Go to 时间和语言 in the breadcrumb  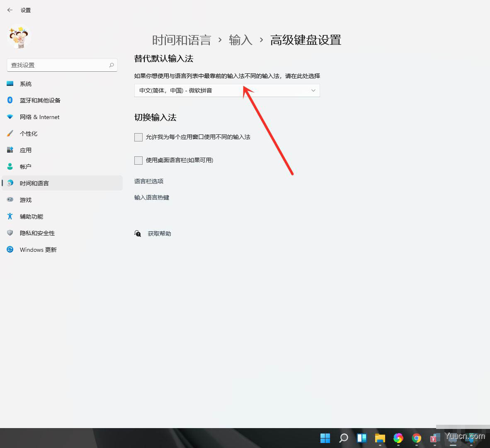pyautogui.click(x=182, y=40)
